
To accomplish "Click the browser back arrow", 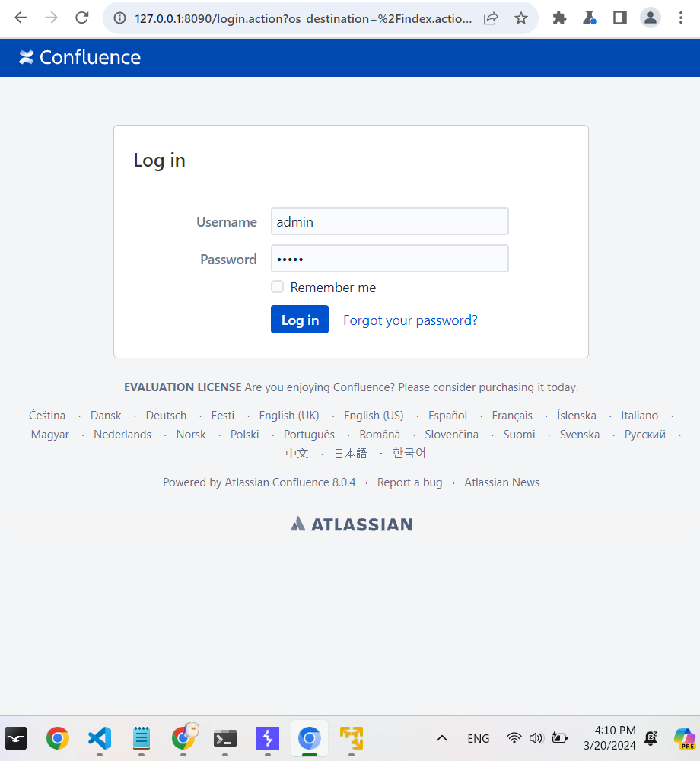I will (21, 18).
